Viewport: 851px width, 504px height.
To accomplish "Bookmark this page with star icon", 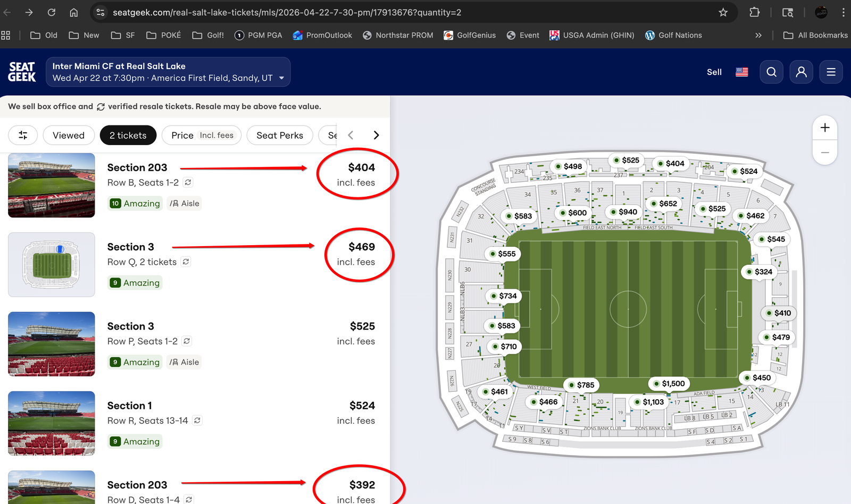I will (x=723, y=12).
